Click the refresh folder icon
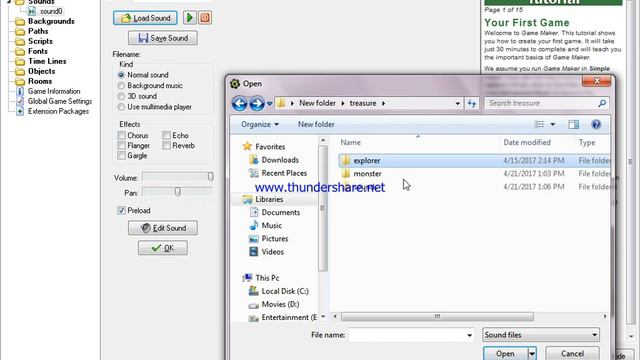The height and width of the screenshot is (360, 640). click(472, 103)
